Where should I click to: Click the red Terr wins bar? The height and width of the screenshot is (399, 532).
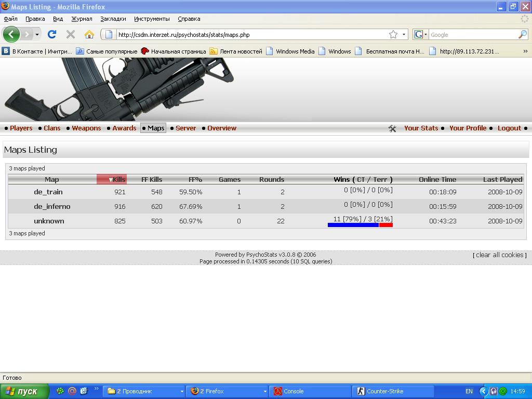point(386,225)
